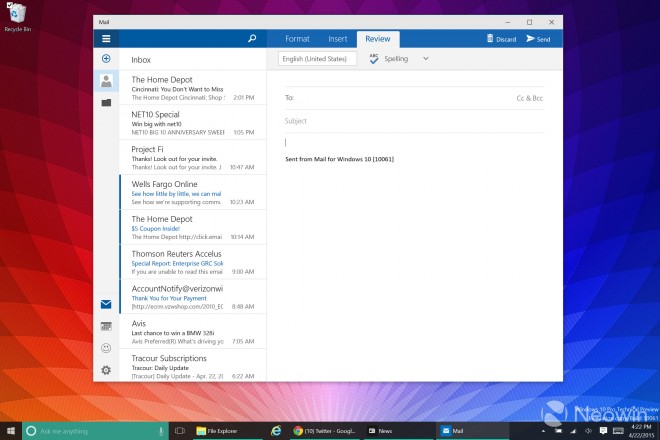Viewport: 660px width, 440px height.
Task: Open Mail settings gear icon
Action: coord(106,370)
